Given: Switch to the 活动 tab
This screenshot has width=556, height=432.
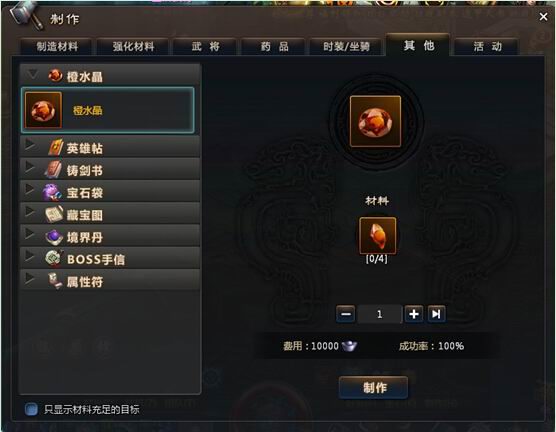Looking at the screenshot, I should [487, 46].
